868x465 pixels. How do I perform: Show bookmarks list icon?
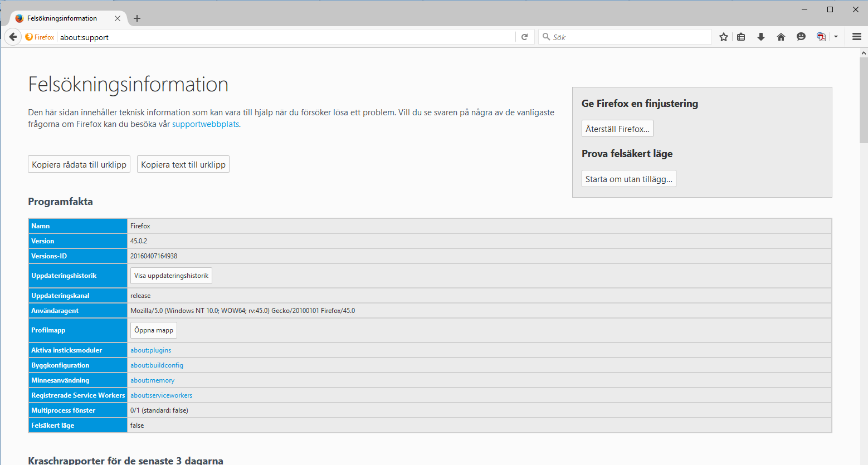741,37
